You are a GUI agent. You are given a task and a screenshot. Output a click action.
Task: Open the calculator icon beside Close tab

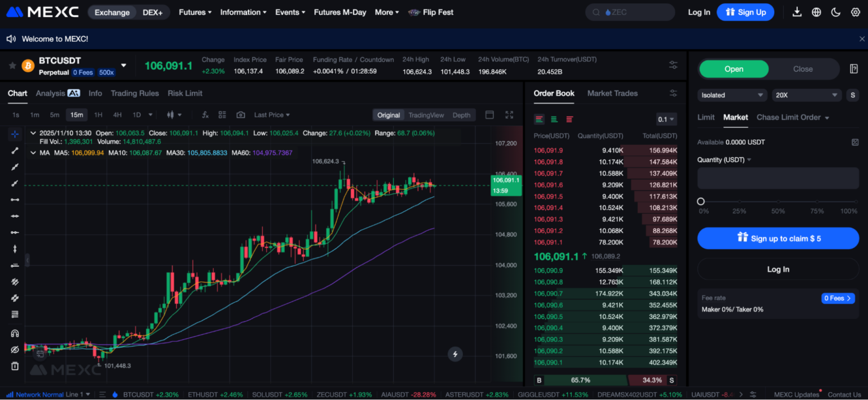tap(853, 69)
